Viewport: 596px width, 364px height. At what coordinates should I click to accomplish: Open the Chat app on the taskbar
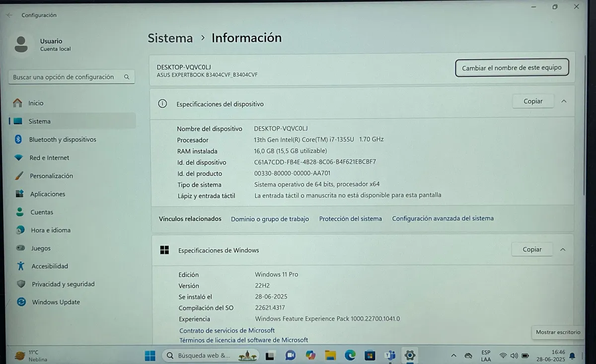click(291, 356)
